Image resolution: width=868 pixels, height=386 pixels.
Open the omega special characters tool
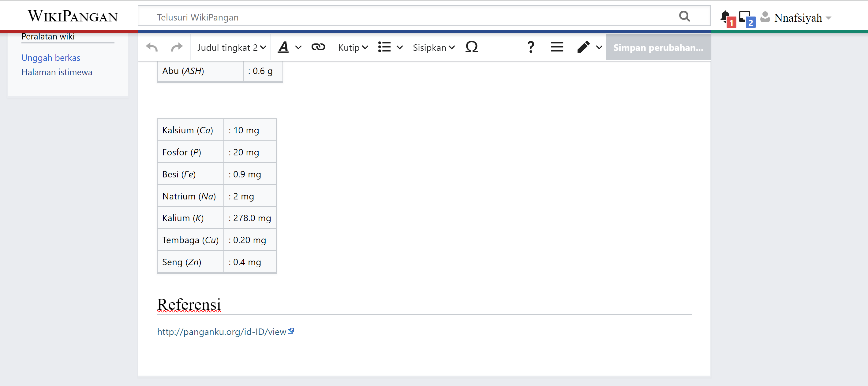(471, 47)
